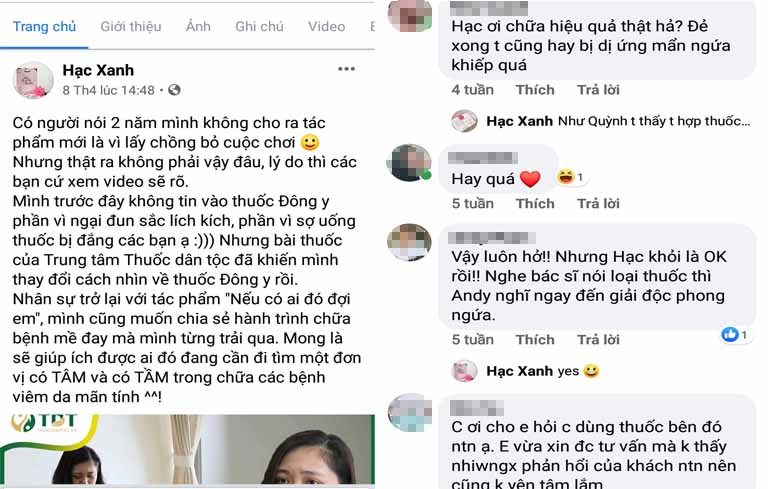Click Hạc Xanh profile picture on post

pos(33,80)
